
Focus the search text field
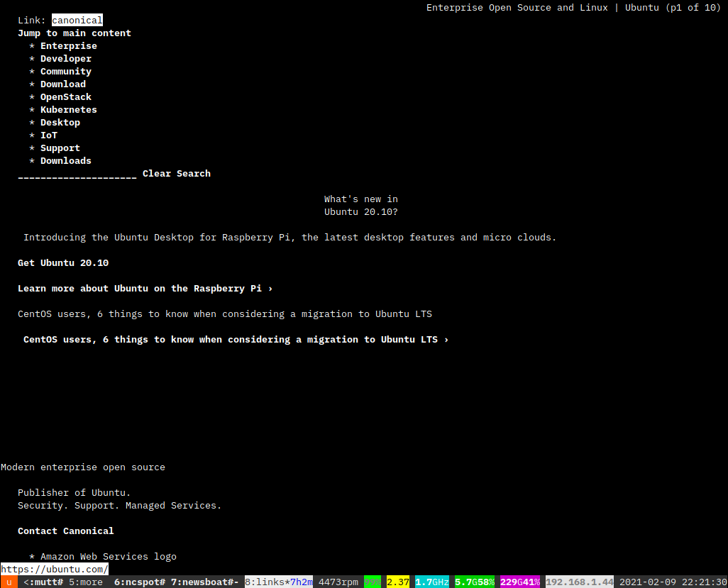[77, 176]
